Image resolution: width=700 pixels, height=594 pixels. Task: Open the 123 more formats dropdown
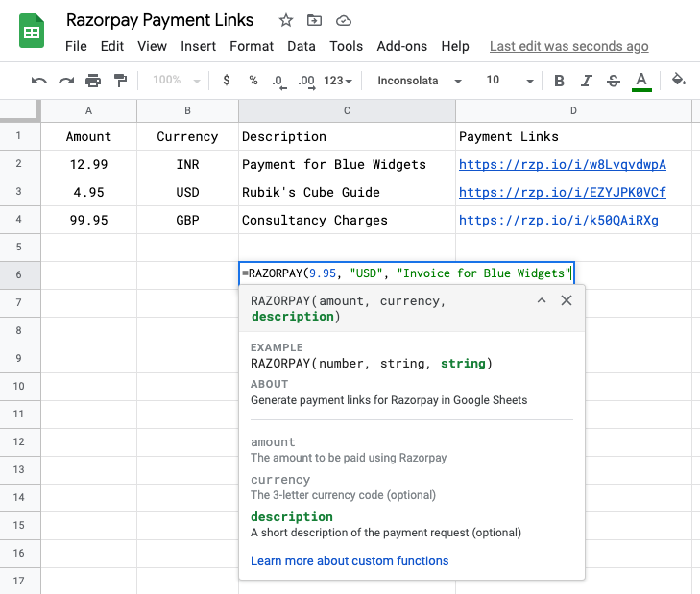tap(338, 81)
